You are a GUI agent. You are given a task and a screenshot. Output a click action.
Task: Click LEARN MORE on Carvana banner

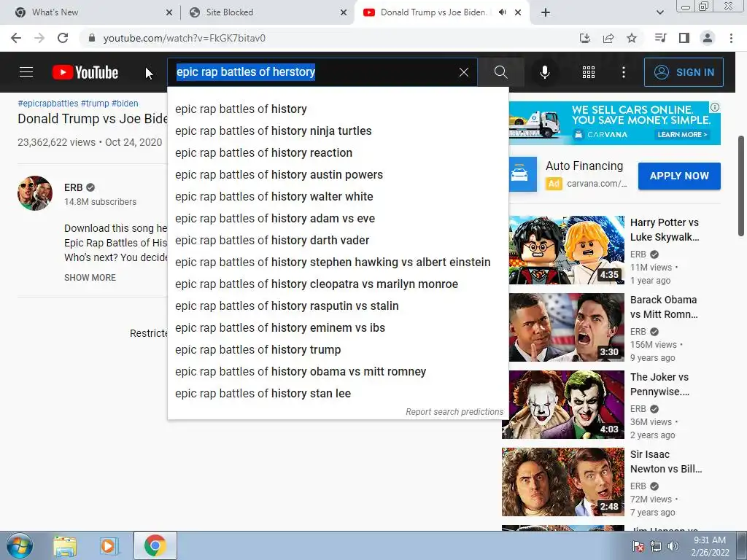pos(682,135)
